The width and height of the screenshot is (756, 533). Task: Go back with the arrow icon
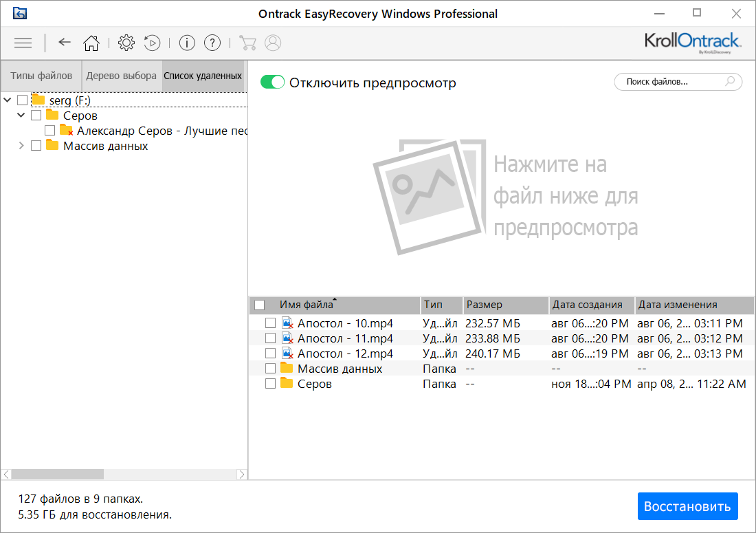[x=65, y=43]
